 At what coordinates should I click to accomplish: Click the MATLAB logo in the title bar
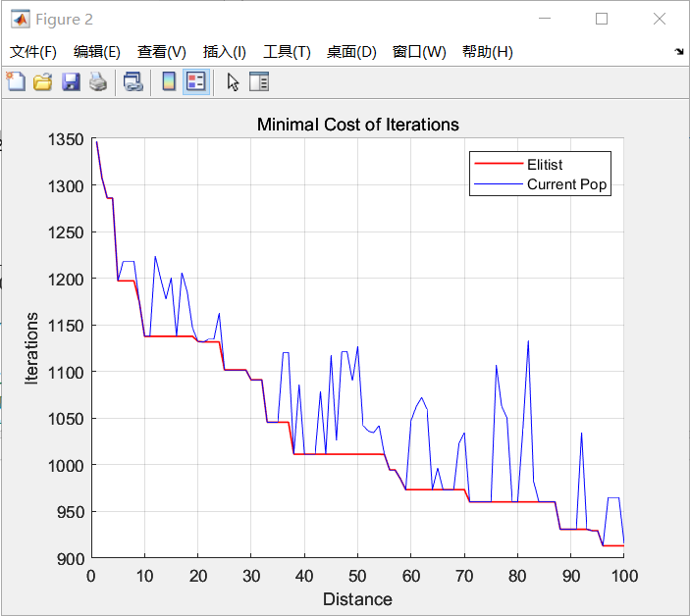[x=21, y=20]
